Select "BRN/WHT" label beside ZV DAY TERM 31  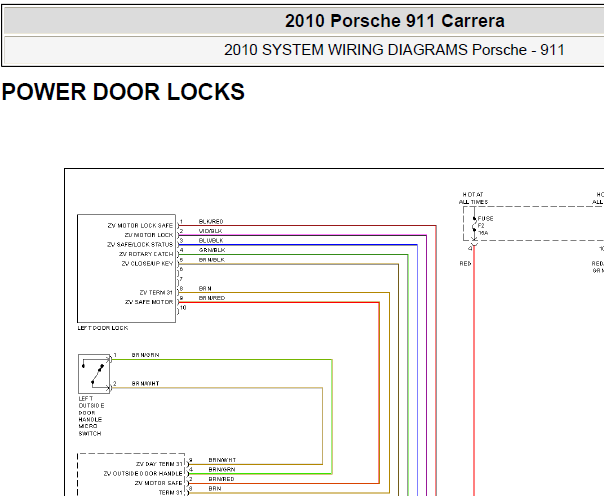[222, 460]
